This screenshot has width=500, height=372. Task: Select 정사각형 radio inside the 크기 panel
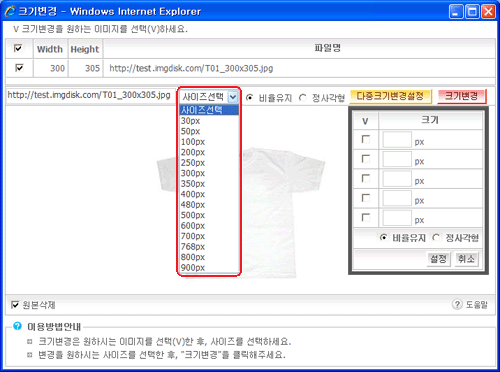tap(436, 238)
